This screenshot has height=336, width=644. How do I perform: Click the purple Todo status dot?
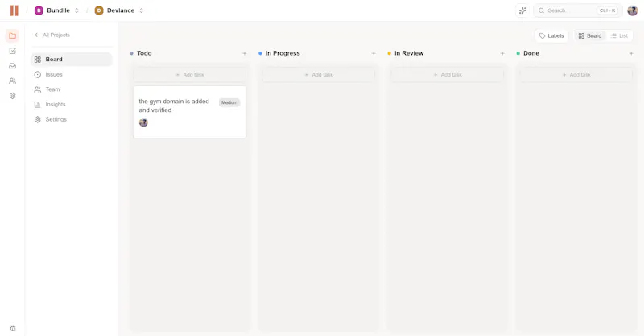[131, 53]
